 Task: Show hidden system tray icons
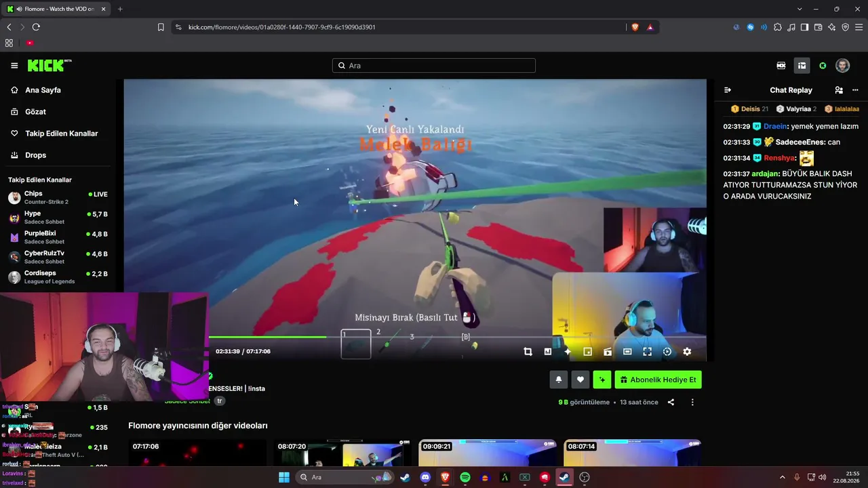tap(783, 477)
